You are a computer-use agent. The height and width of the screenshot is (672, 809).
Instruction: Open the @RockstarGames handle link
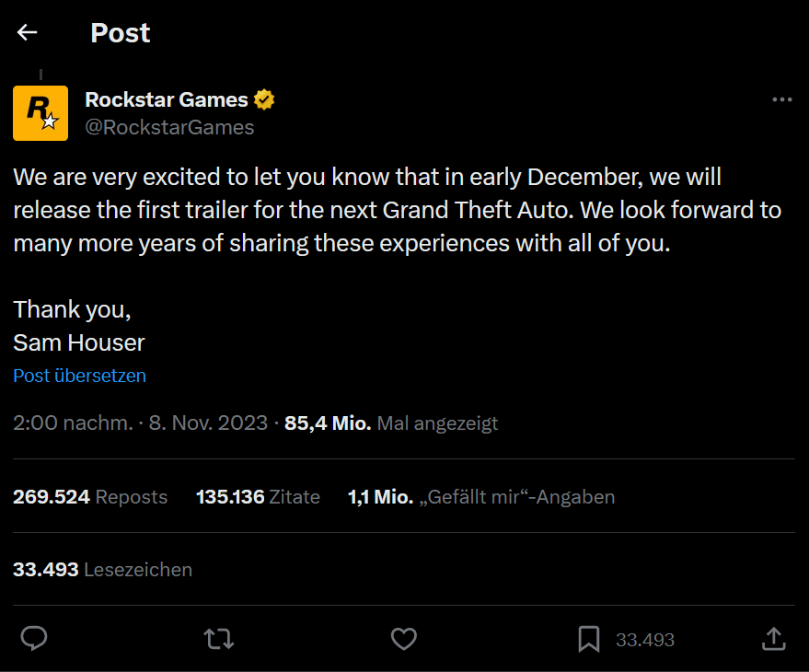coord(169,127)
